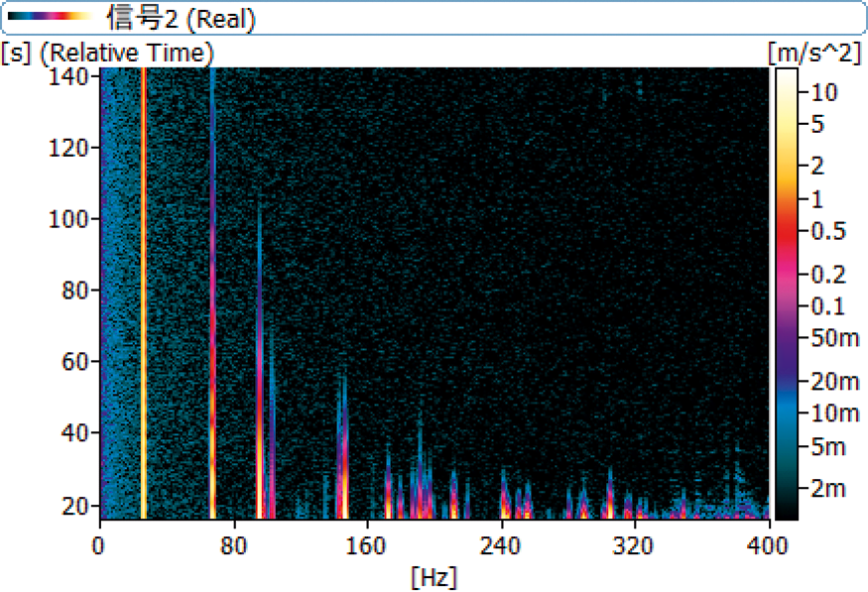Click the [Hz] label below the frequency axis
This screenshot has width=868, height=592.
(x=434, y=574)
